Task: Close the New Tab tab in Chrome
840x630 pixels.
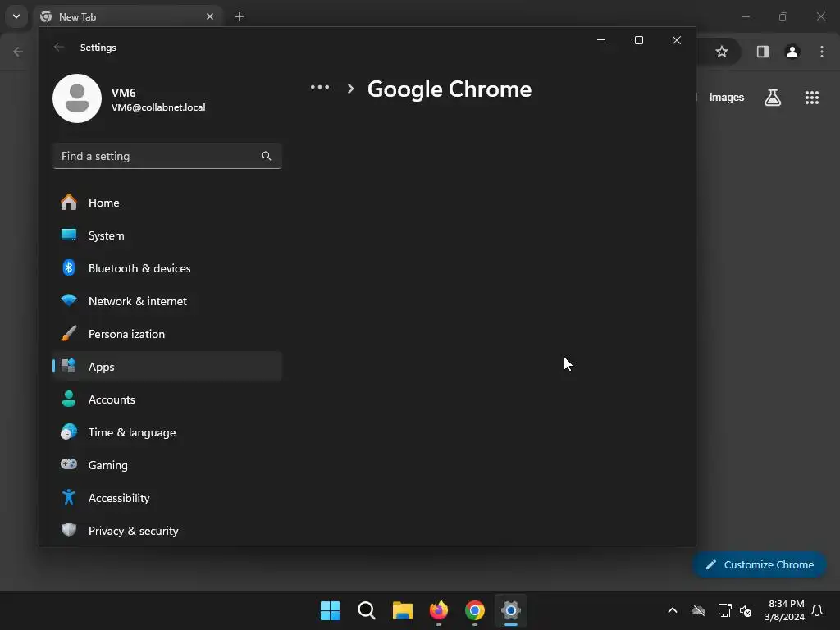Action: pyautogui.click(x=210, y=16)
